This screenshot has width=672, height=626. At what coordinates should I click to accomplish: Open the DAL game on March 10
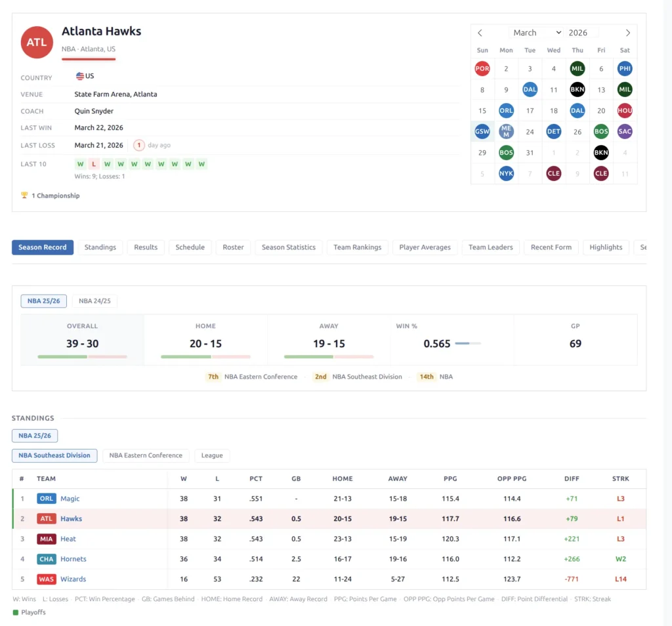click(x=530, y=89)
